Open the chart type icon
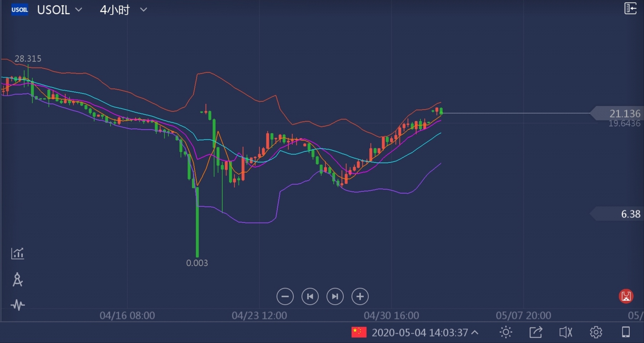The height and width of the screenshot is (343, 644). 17,253
